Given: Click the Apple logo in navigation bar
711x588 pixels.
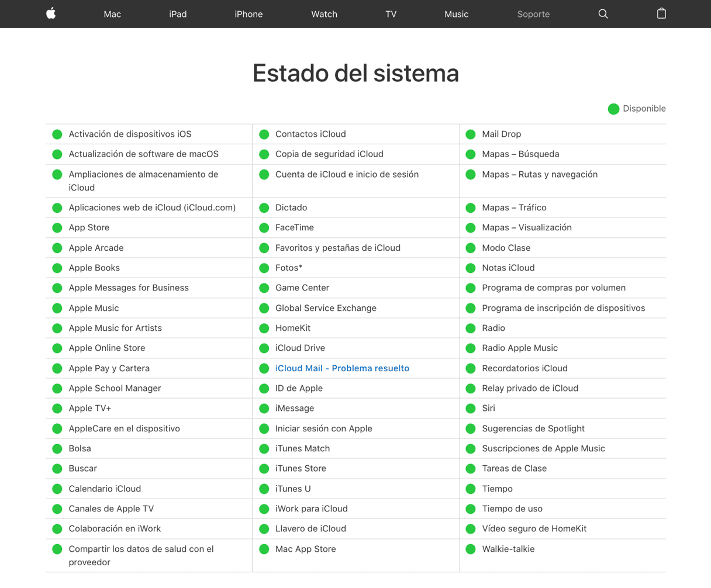Looking at the screenshot, I should [x=51, y=13].
